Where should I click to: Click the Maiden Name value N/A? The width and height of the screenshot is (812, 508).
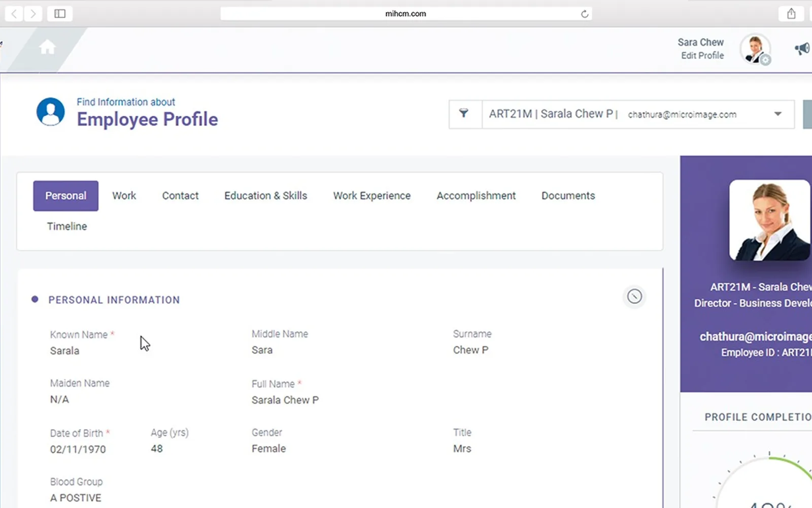(59, 399)
